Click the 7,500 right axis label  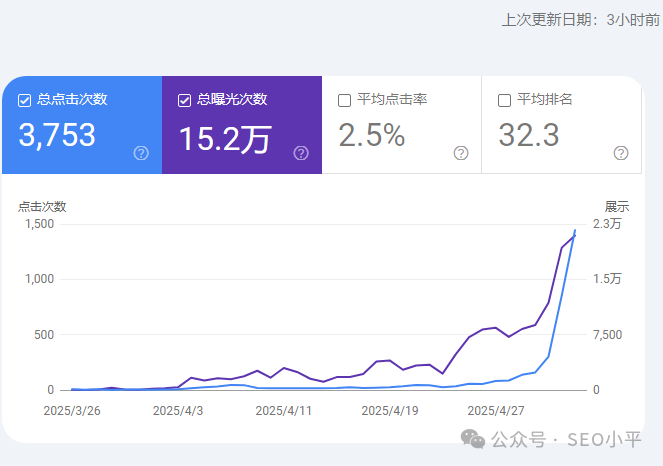[608, 335]
